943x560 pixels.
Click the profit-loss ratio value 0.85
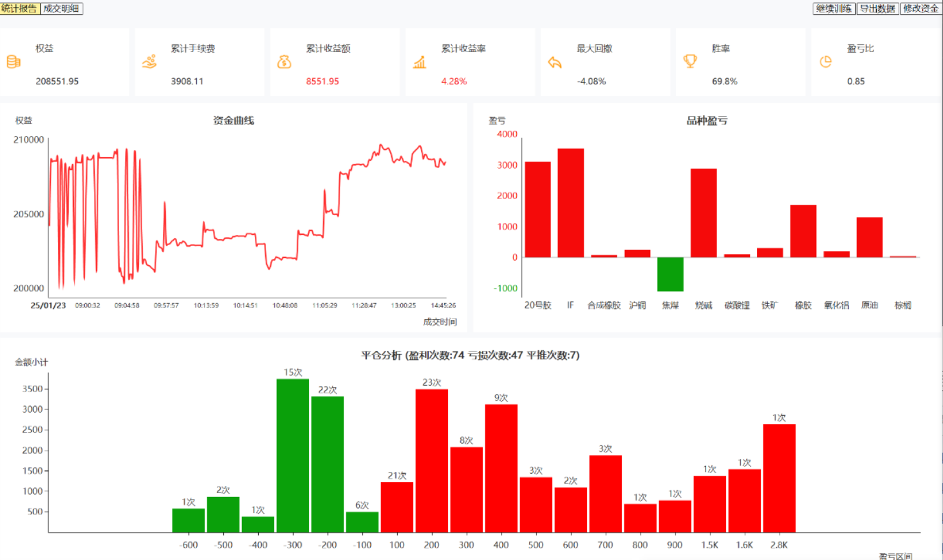(856, 81)
